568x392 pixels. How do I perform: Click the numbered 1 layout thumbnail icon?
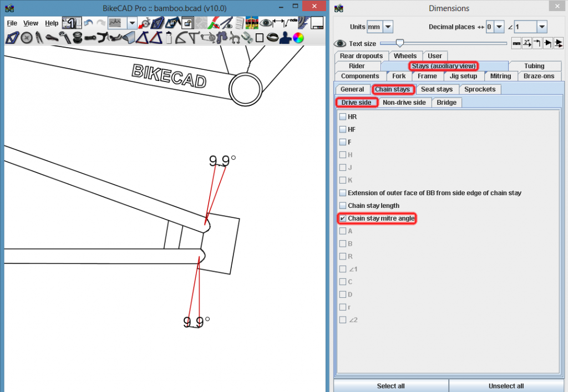72,23
